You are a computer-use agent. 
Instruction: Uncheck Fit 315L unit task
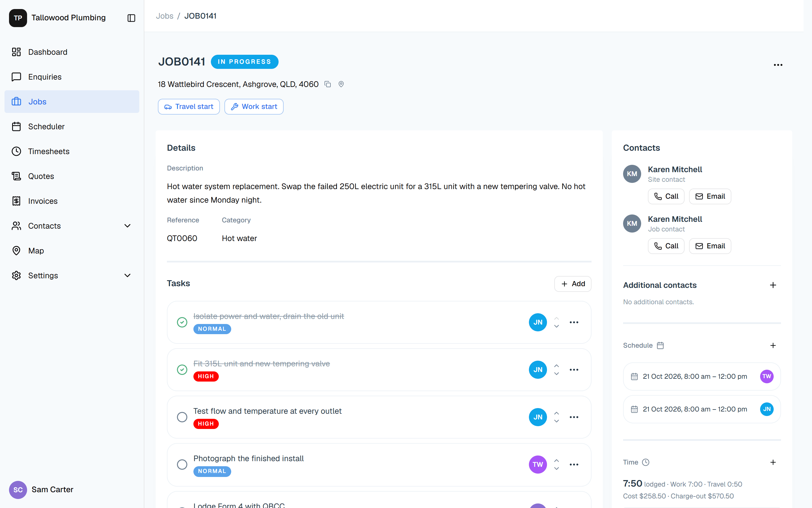pos(182,370)
